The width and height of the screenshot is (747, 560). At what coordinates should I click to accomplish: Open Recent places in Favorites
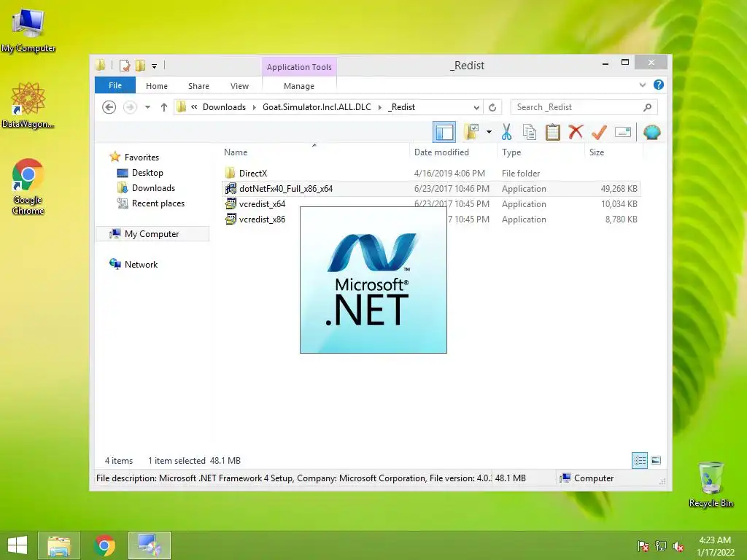(158, 203)
